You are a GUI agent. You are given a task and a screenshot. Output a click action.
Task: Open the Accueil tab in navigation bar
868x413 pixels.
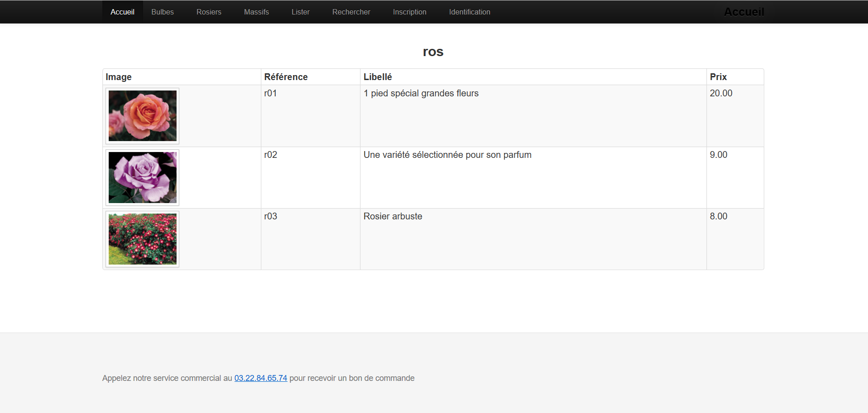(122, 12)
